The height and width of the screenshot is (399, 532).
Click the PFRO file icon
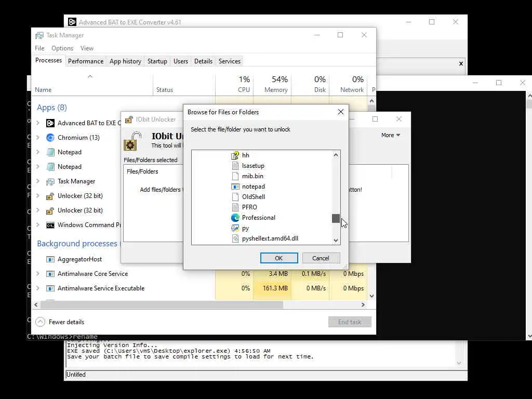click(235, 207)
